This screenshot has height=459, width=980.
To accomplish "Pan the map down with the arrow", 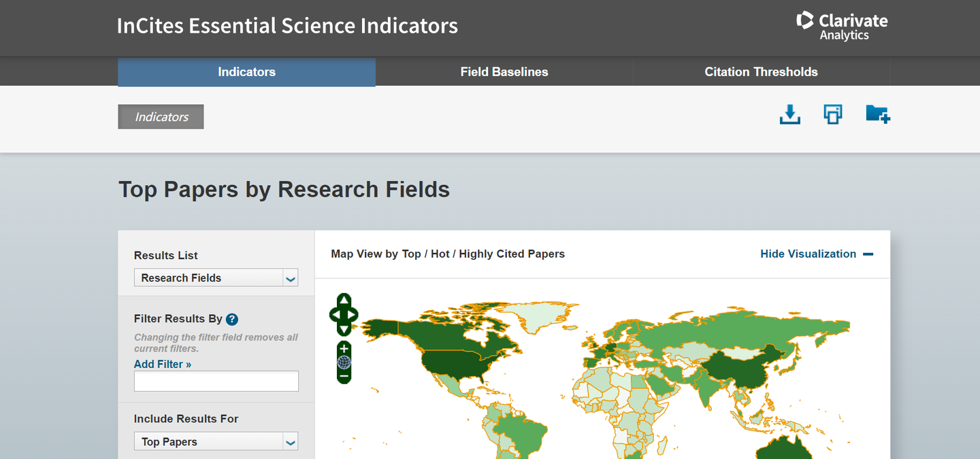I will point(344,329).
